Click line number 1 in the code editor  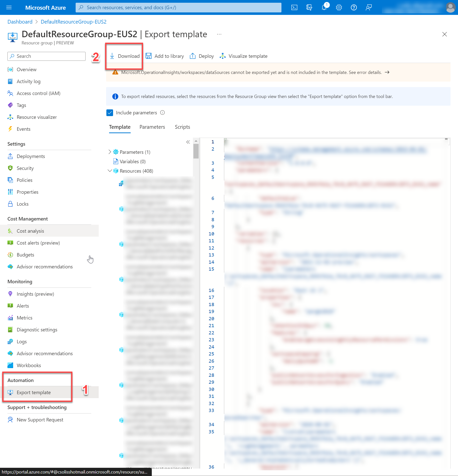tap(213, 142)
